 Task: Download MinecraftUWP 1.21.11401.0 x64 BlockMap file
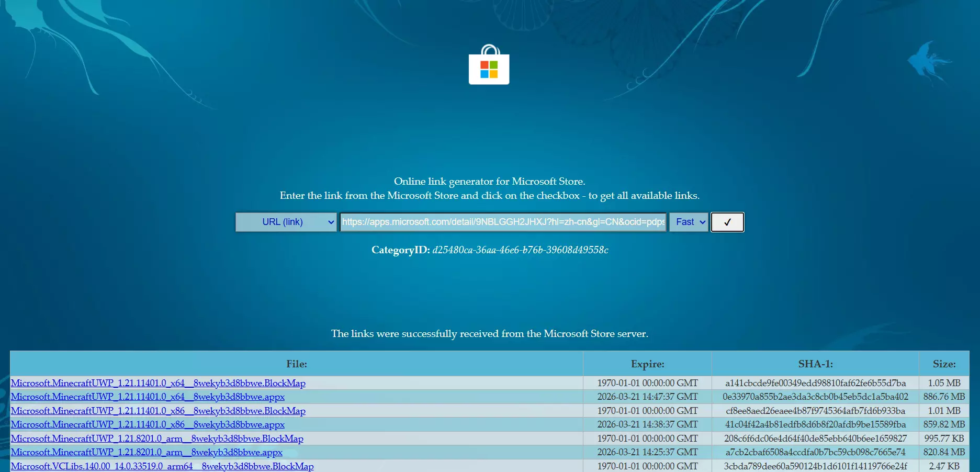pos(158,383)
